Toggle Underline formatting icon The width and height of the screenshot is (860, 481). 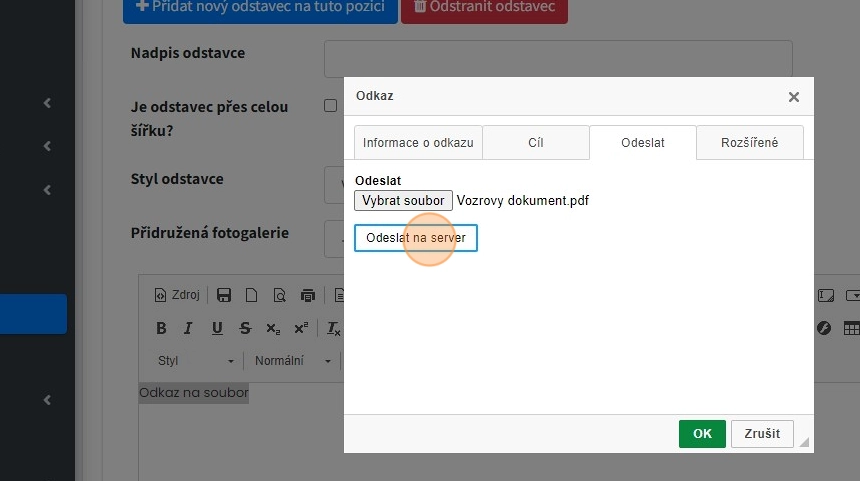click(x=217, y=328)
